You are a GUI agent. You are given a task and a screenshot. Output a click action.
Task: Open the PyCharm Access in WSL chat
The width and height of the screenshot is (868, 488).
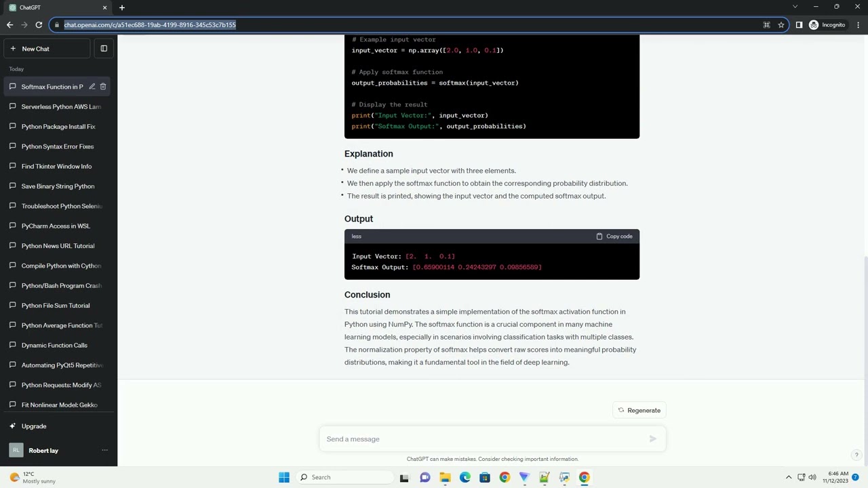tap(58, 226)
